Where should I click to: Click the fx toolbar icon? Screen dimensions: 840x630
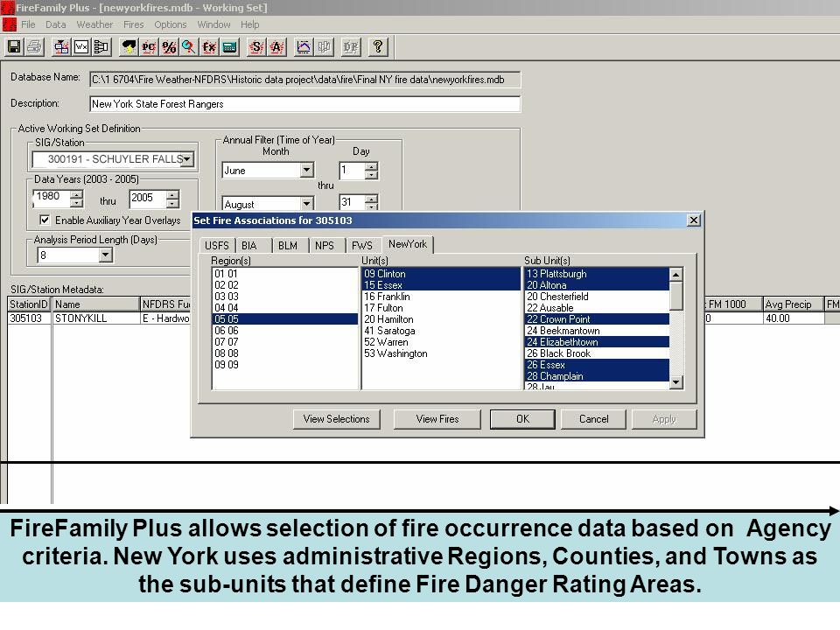pyautogui.click(x=209, y=47)
